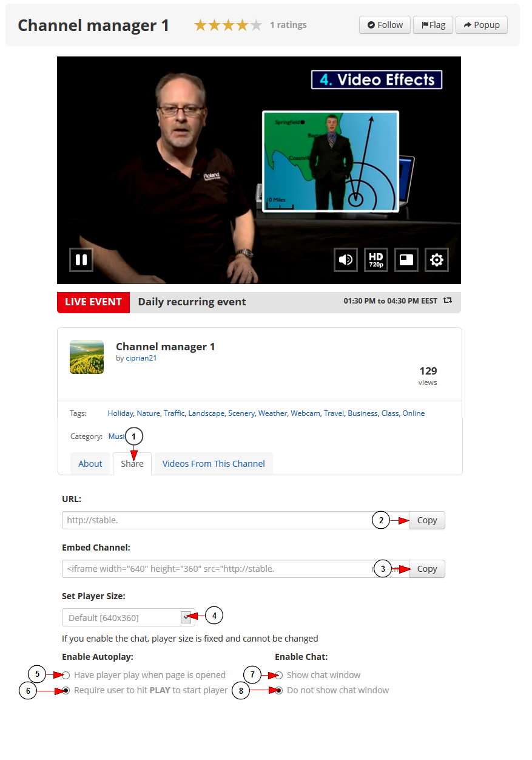Click the Embed Channel iframe code field
This screenshot has height=760, width=532.
point(235,569)
